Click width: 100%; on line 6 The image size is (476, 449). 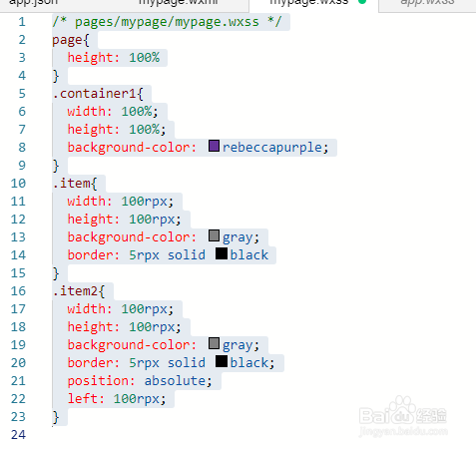113,112
